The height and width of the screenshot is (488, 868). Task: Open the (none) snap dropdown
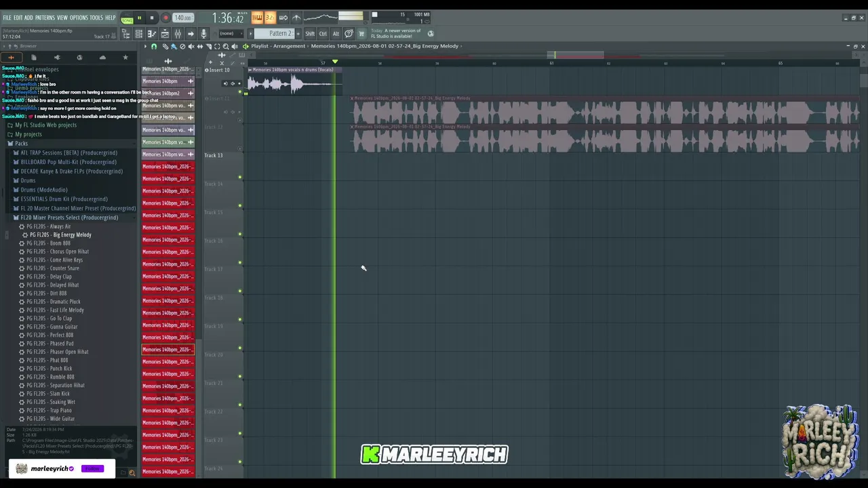coord(228,34)
